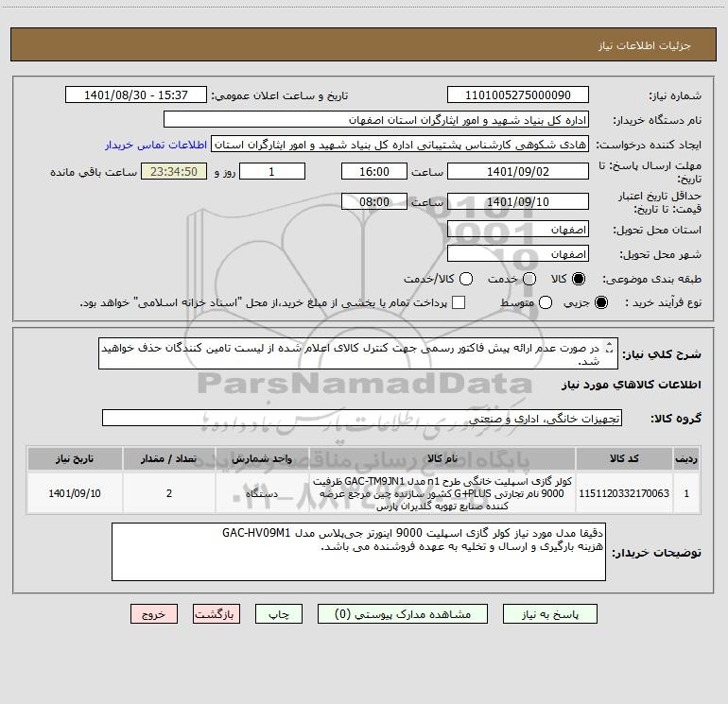Click the چاپ print button

click(x=279, y=614)
